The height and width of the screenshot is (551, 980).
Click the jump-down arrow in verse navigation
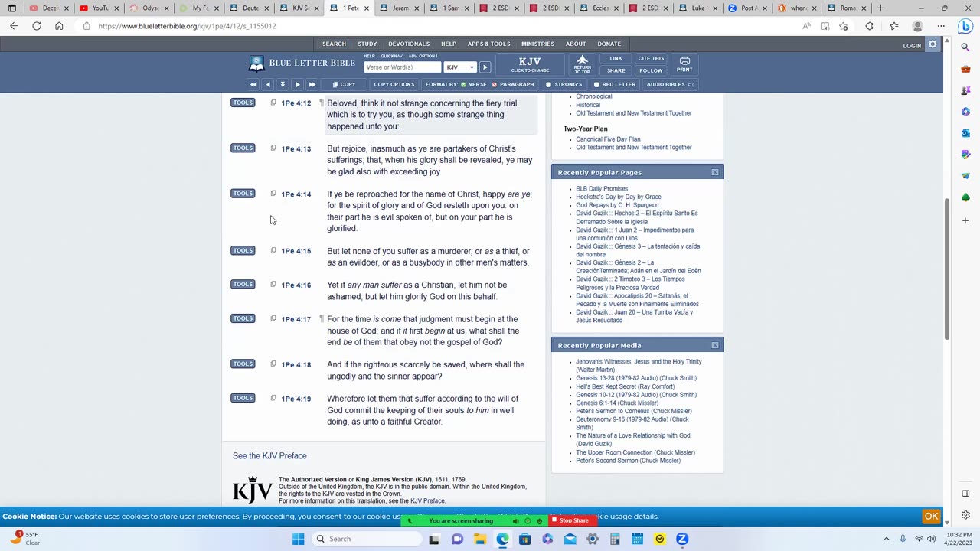(283, 84)
